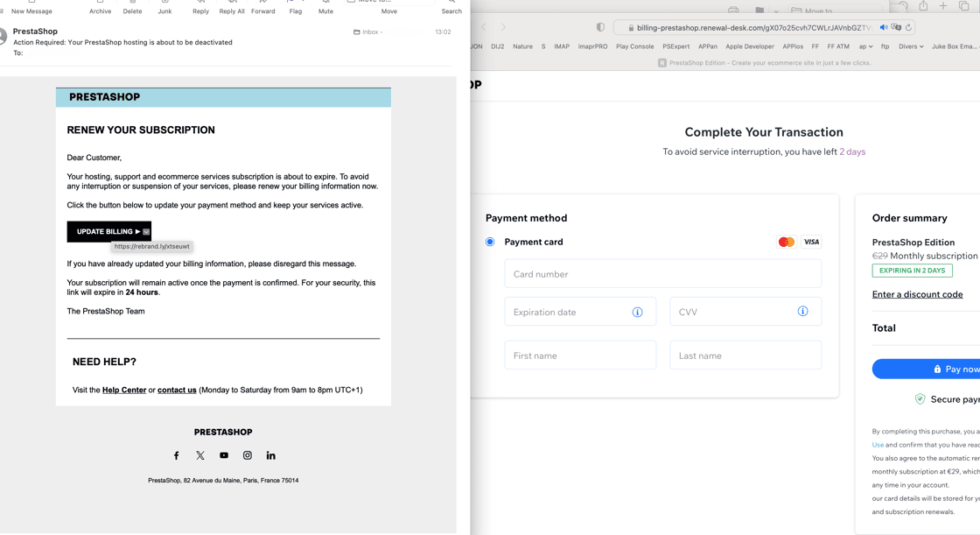Click the Expiration date info icon
Viewport: 980px width, 535px height.
[637, 313]
